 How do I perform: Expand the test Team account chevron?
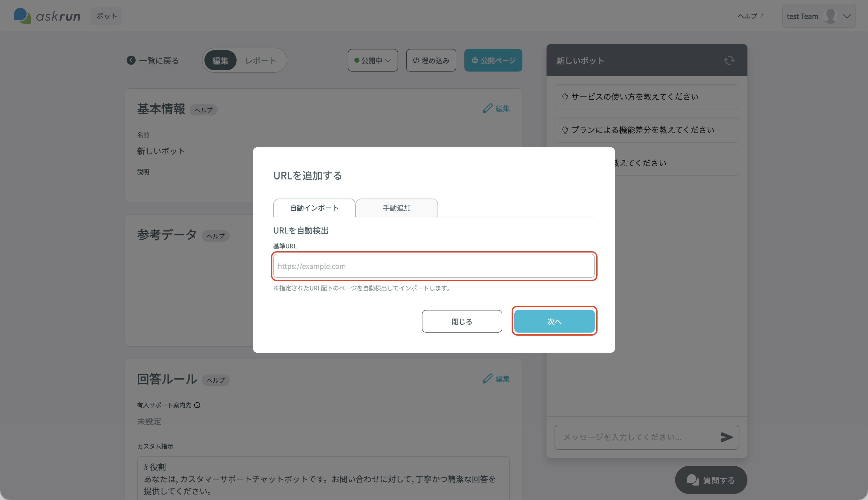point(847,16)
